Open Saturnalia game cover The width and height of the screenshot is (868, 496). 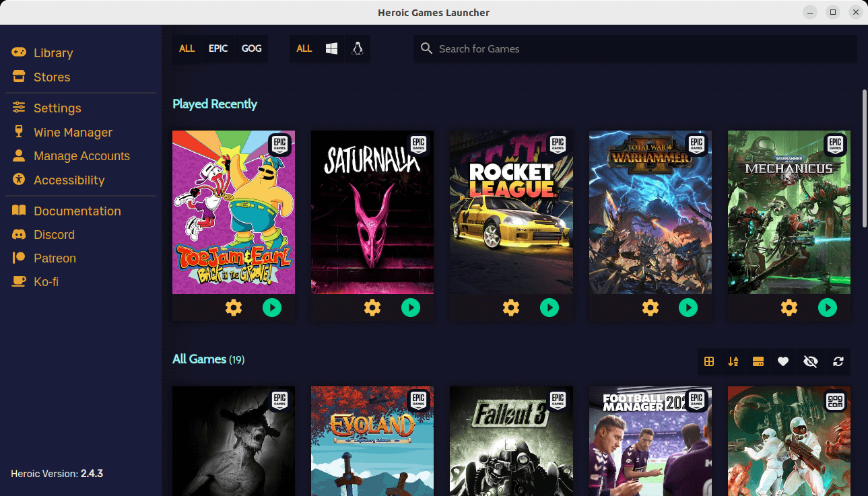[372, 212]
